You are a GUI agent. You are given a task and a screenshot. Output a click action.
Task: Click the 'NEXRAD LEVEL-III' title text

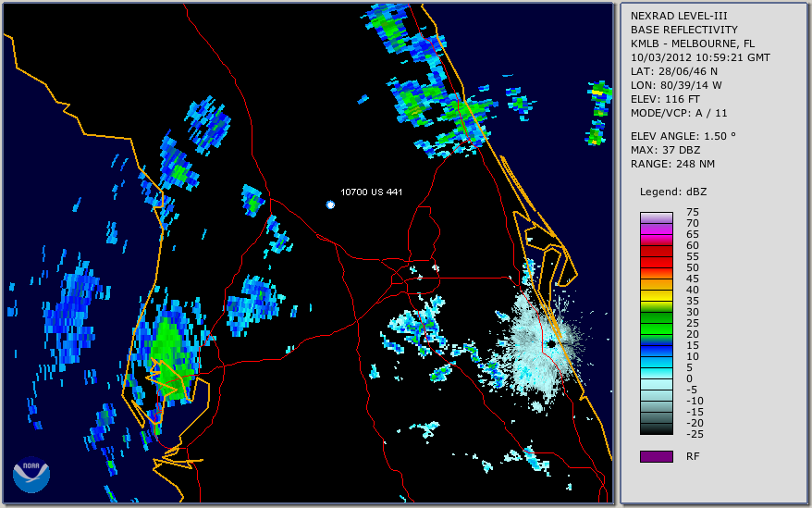click(679, 16)
